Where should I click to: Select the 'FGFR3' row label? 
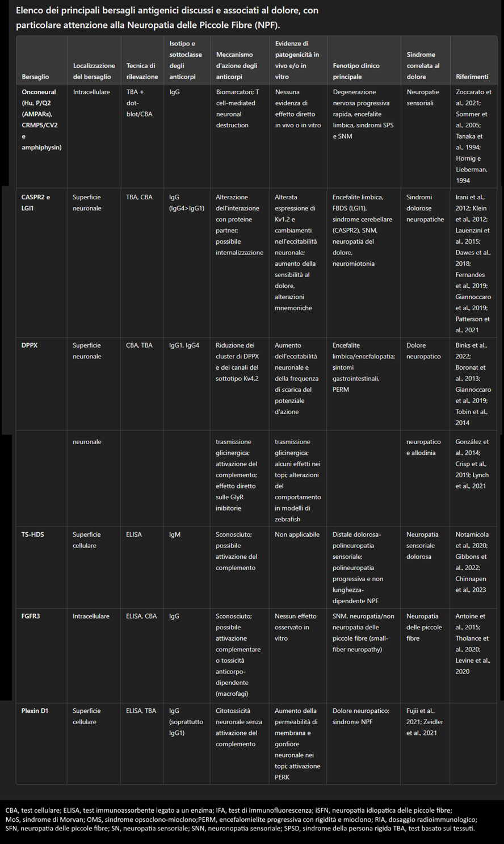coord(31,616)
